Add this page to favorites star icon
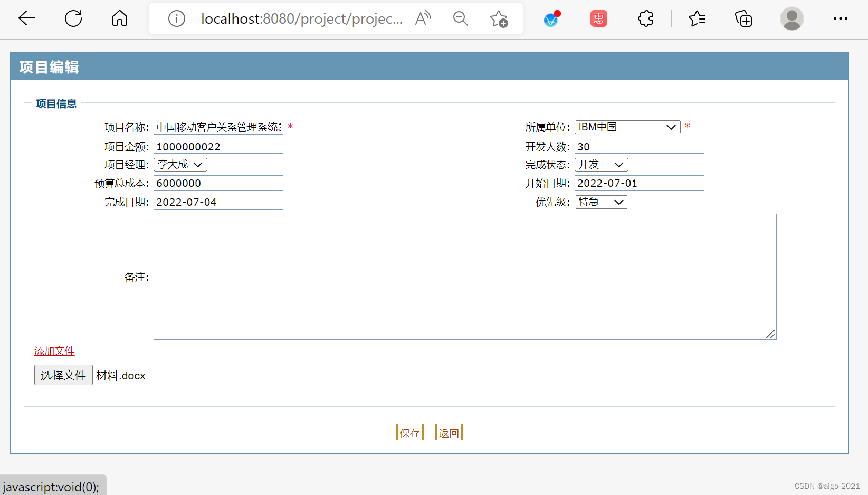Viewport: 868px width, 495px height. [x=499, y=19]
